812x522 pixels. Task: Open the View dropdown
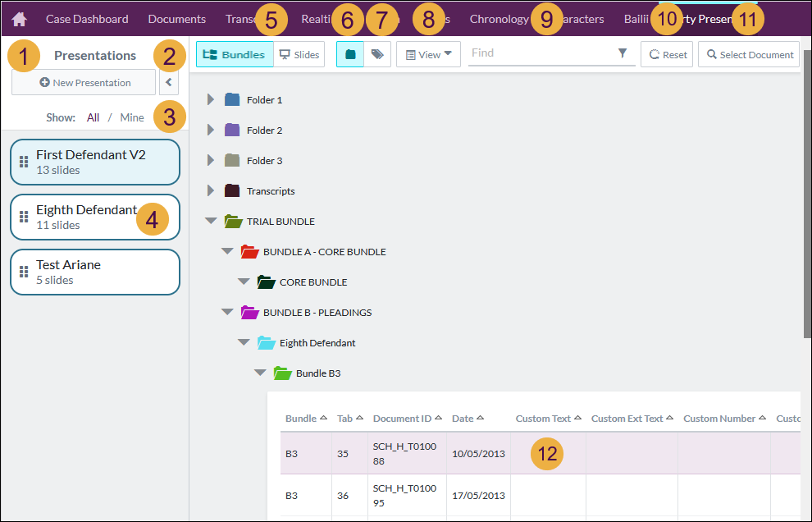(x=428, y=54)
